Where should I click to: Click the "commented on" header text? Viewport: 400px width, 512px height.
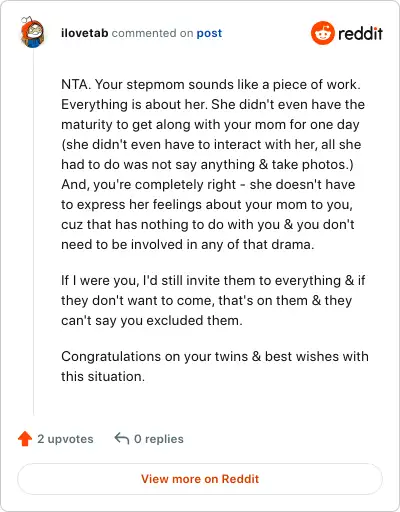[152, 33]
